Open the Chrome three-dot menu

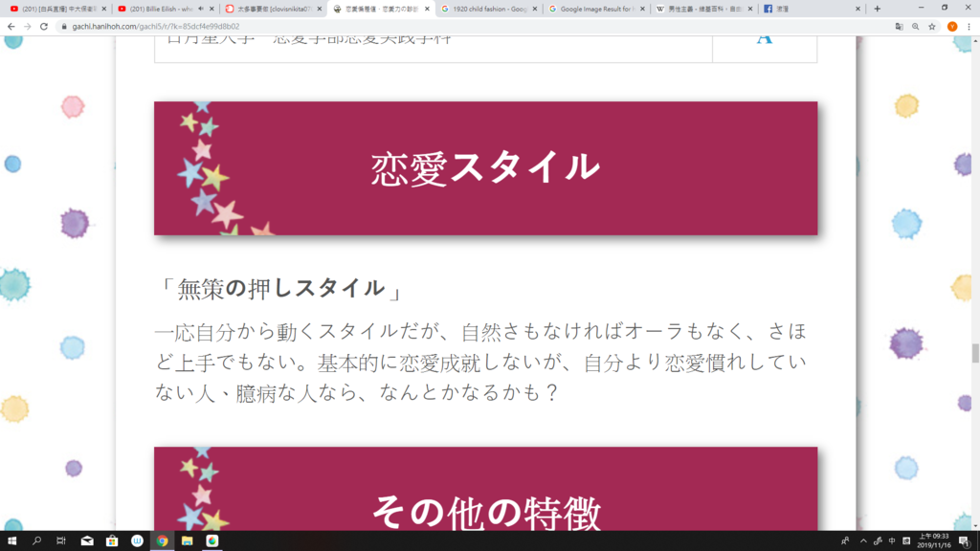969,26
